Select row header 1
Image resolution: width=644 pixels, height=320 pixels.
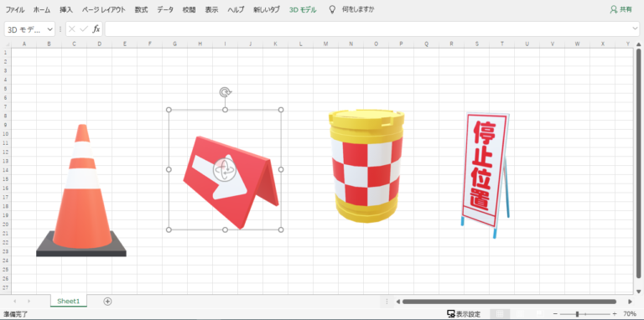click(x=5, y=53)
